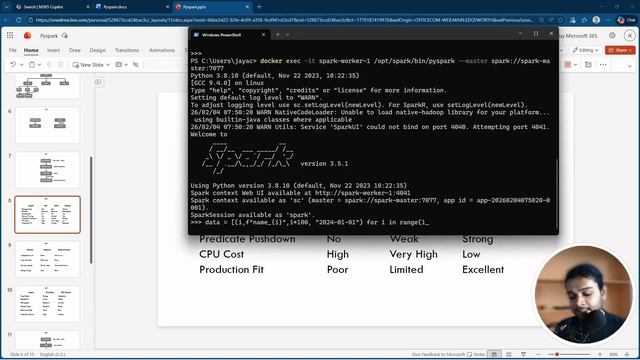Close the Windows PowerShell tab

pos(263,35)
